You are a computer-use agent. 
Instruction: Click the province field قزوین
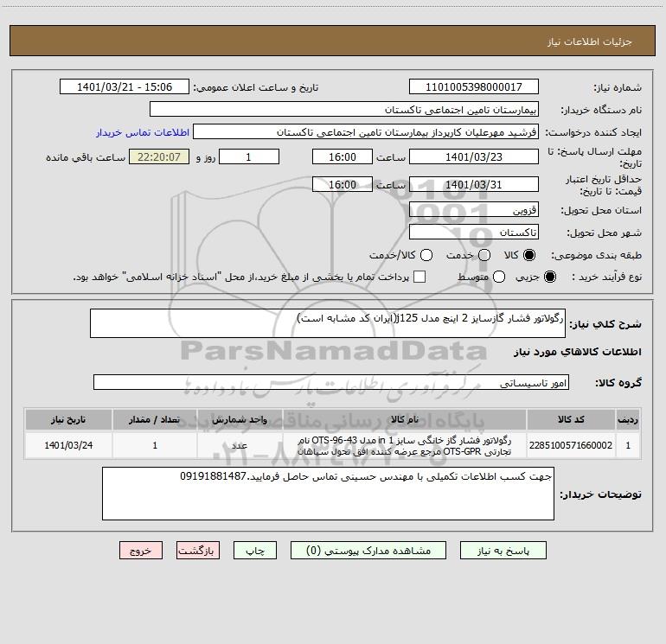click(x=474, y=210)
